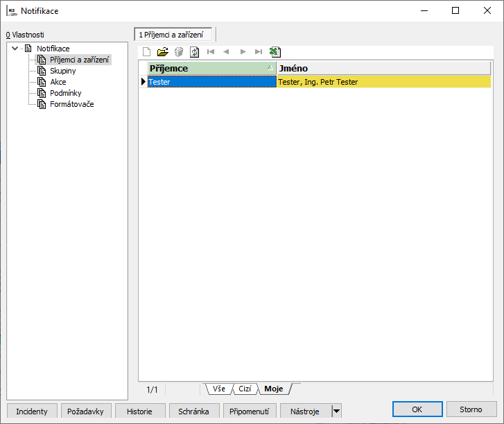Select the Formátovače tree item
The image size is (504, 424).
coord(72,104)
